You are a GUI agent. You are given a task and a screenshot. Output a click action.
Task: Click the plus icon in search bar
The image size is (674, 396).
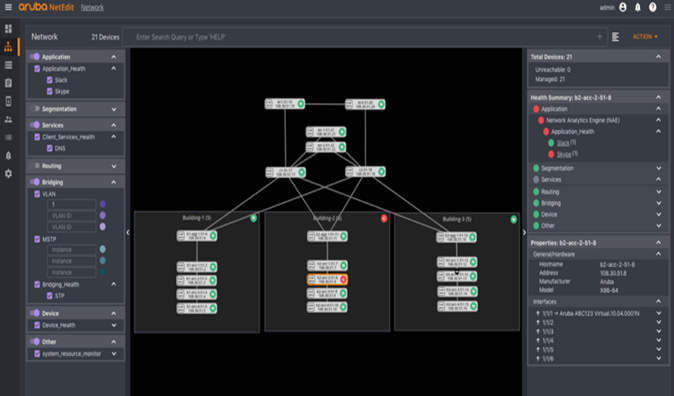click(600, 37)
